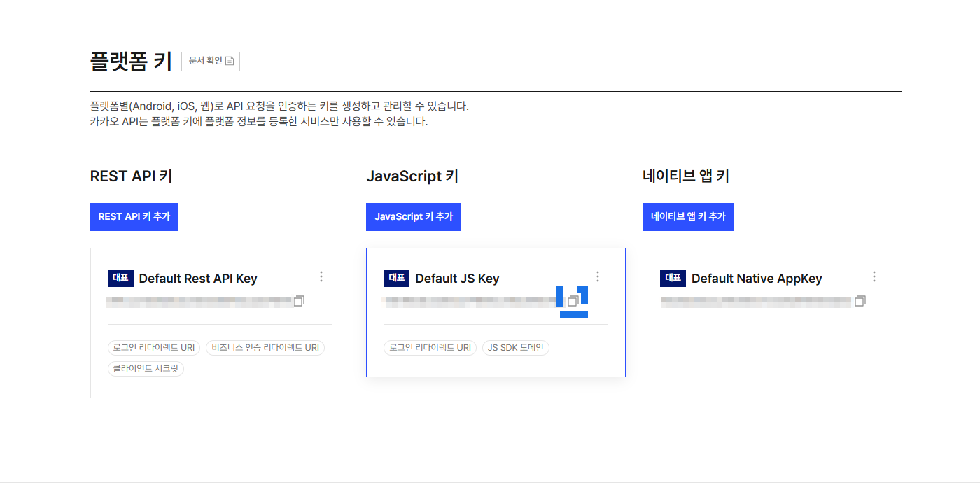Expand more options for Default Native AppKey
Viewport: 980px width, 490px height.
pyautogui.click(x=874, y=276)
